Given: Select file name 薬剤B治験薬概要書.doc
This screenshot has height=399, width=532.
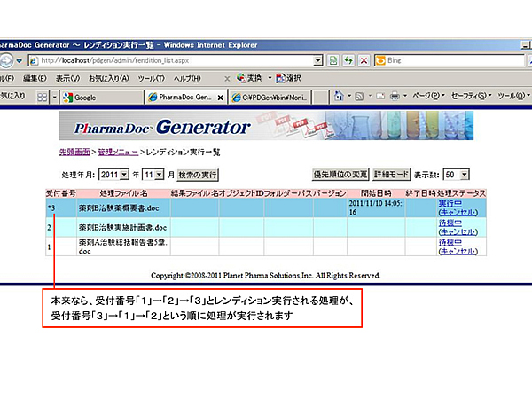Looking at the screenshot, I should pos(119,208).
